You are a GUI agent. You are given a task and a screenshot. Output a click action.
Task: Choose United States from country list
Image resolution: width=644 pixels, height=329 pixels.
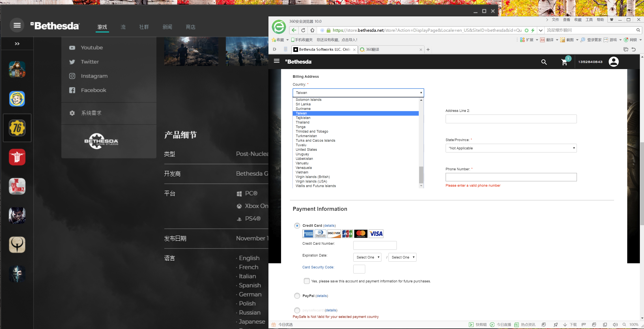coord(306,150)
